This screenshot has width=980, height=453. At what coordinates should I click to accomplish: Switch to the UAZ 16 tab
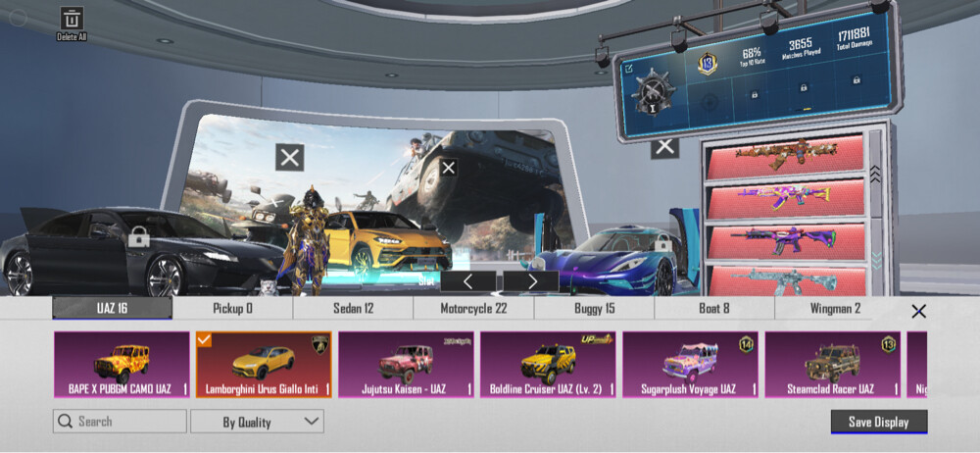coord(113,308)
